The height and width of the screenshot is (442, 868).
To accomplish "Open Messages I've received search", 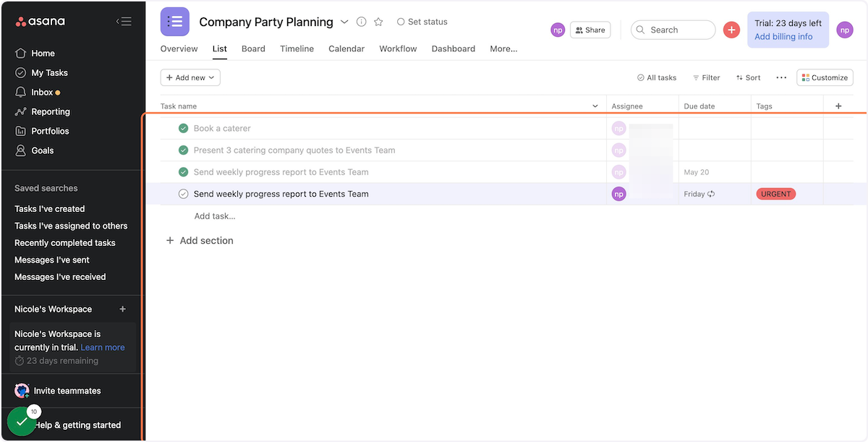I will click(x=60, y=277).
